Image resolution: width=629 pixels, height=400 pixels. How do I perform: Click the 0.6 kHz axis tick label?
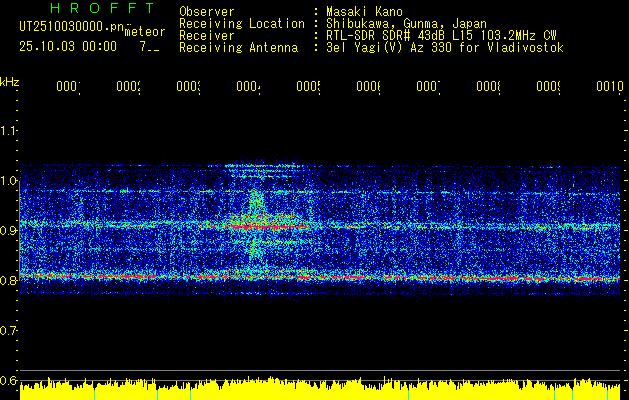9,380
